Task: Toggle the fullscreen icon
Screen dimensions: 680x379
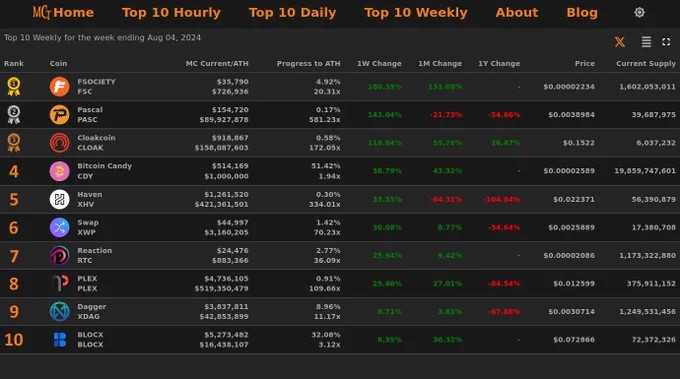Action: coord(666,42)
